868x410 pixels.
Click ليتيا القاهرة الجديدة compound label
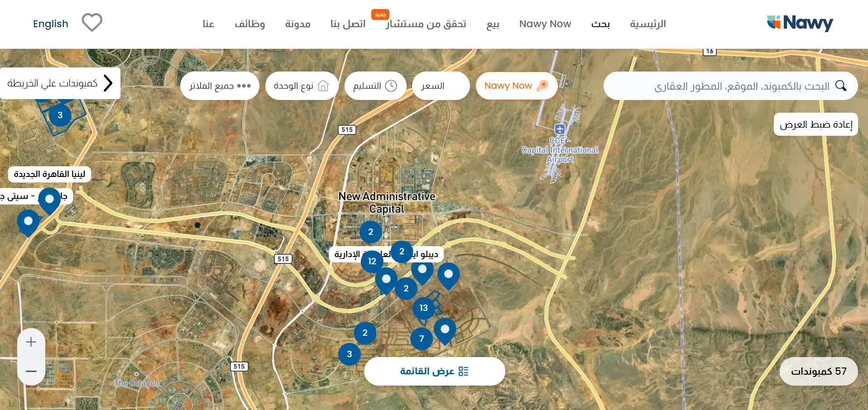(49, 174)
